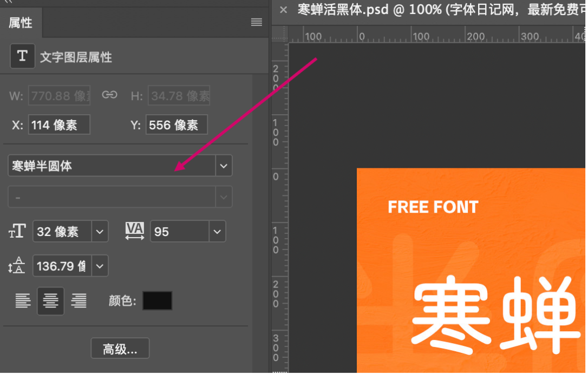Collapse the panel with double-chevron icon

pyautogui.click(x=8, y=2)
